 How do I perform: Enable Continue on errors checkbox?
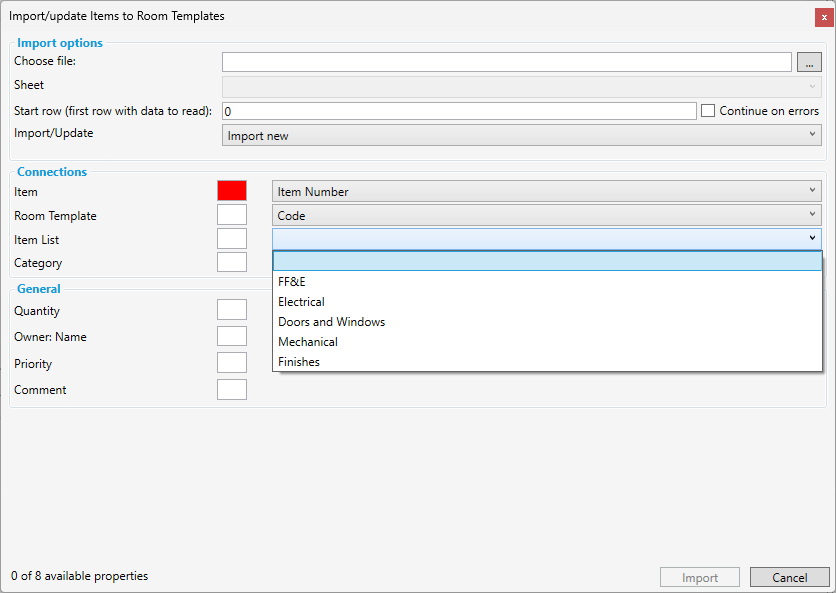708,111
